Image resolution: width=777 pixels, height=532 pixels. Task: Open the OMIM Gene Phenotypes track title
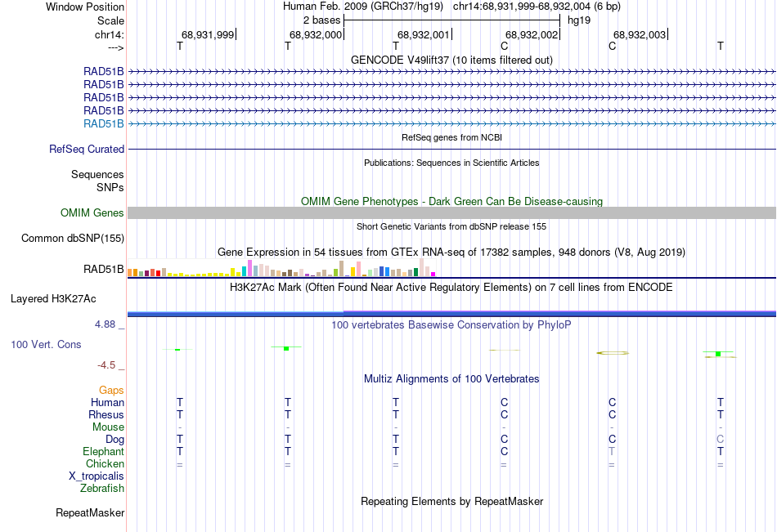pyautogui.click(x=451, y=201)
